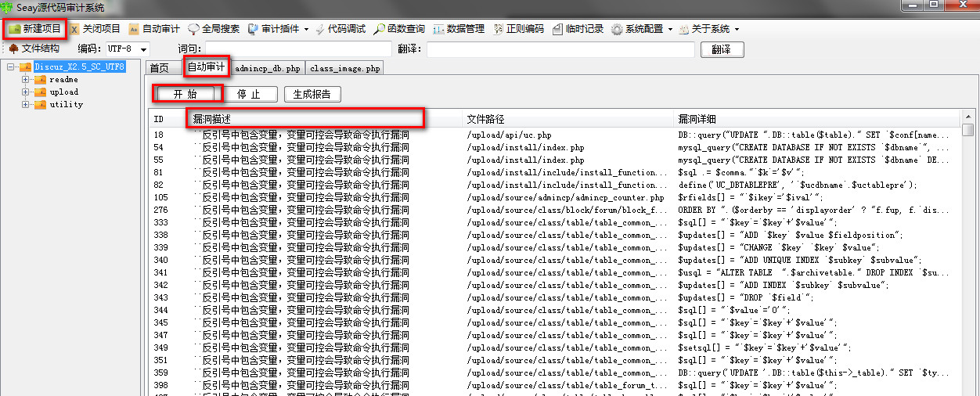Open the UTF-8 encoding dropdown

pyautogui.click(x=144, y=49)
